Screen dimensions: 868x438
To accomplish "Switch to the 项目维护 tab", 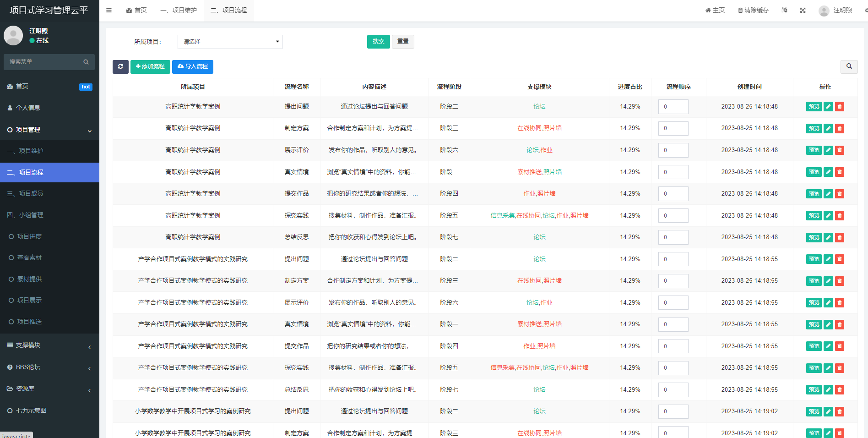I will (x=179, y=10).
